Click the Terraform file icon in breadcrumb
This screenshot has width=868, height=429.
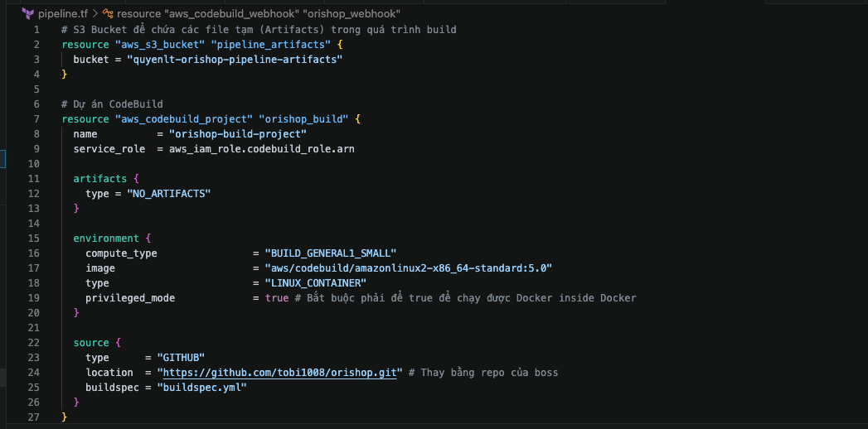[x=28, y=14]
